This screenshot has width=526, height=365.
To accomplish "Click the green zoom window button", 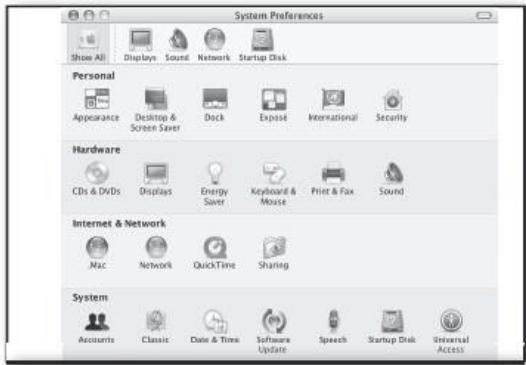I will pos(104,15).
